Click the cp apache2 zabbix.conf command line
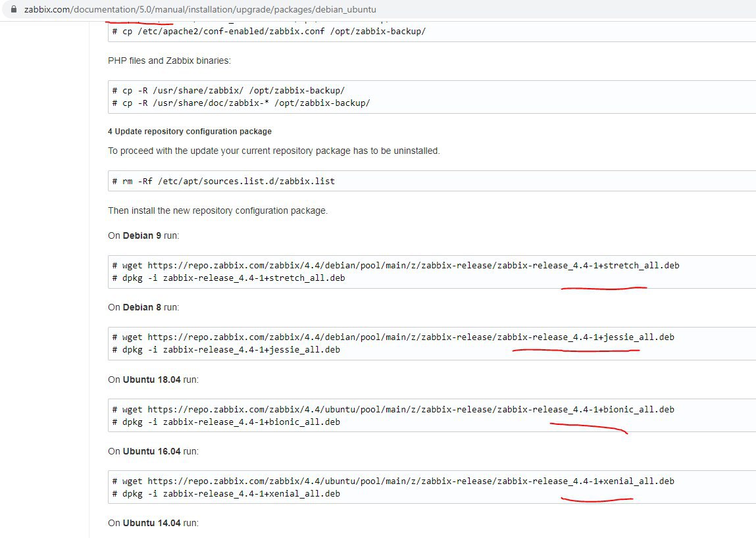756x538 pixels. pos(269,32)
